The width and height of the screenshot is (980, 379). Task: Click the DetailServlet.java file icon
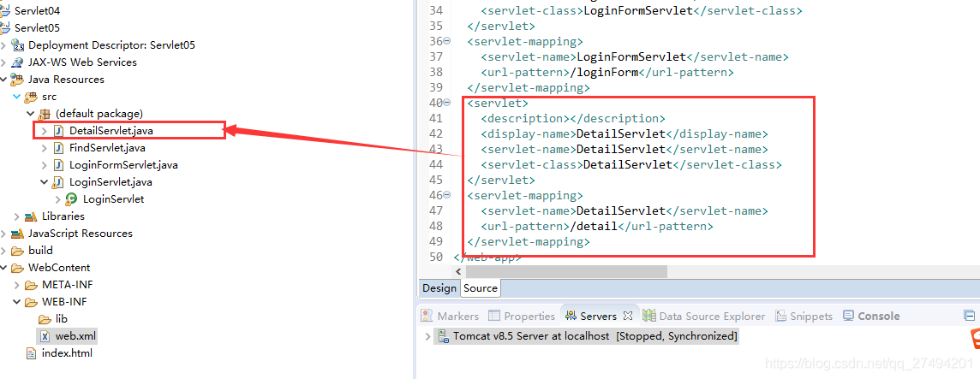59,131
